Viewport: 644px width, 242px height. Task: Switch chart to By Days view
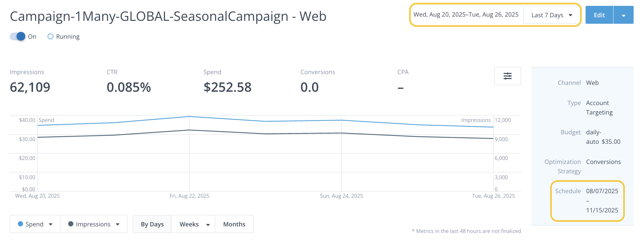pos(152,224)
